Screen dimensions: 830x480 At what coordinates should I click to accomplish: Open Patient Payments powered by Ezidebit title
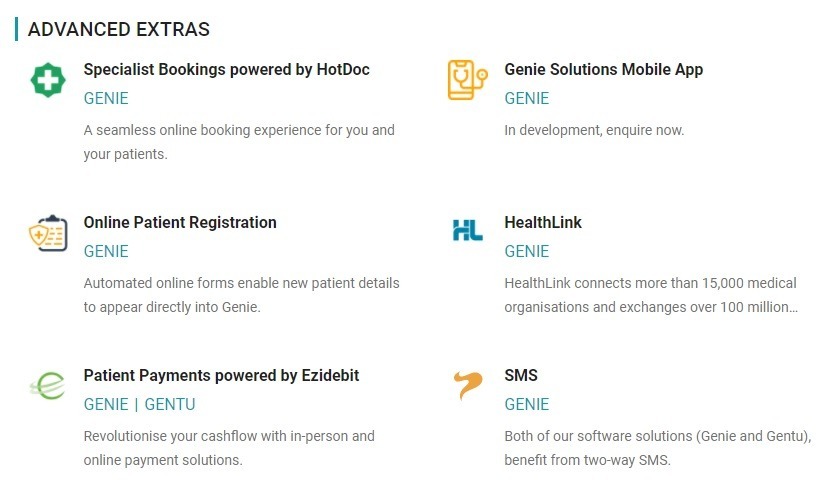[x=221, y=375]
